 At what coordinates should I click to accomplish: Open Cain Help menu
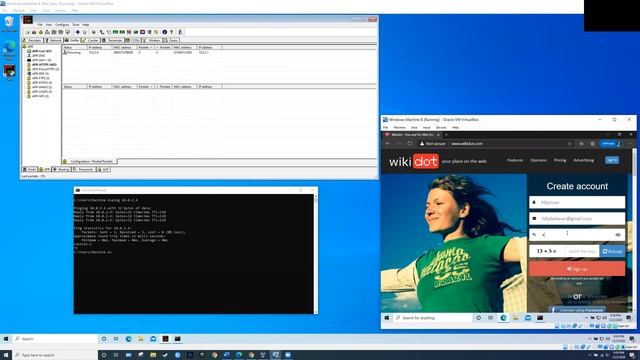(x=86, y=24)
